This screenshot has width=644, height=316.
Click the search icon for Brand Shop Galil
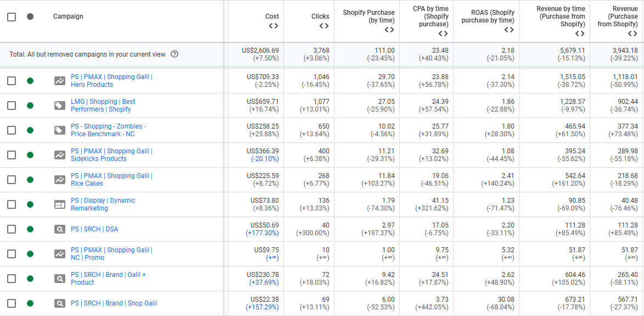coord(60,304)
